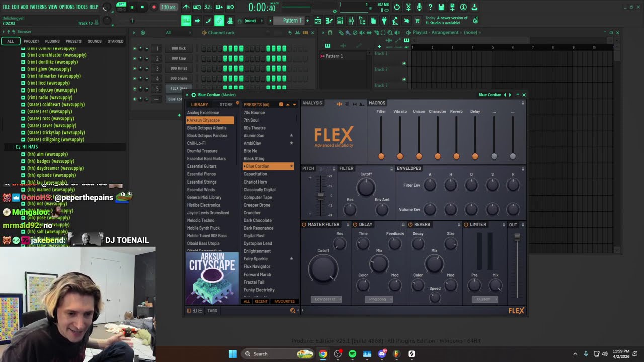This screenshot has width=644, height=362.
Task: Open Chrome from the taskbar
Action: tap(323, 354)
